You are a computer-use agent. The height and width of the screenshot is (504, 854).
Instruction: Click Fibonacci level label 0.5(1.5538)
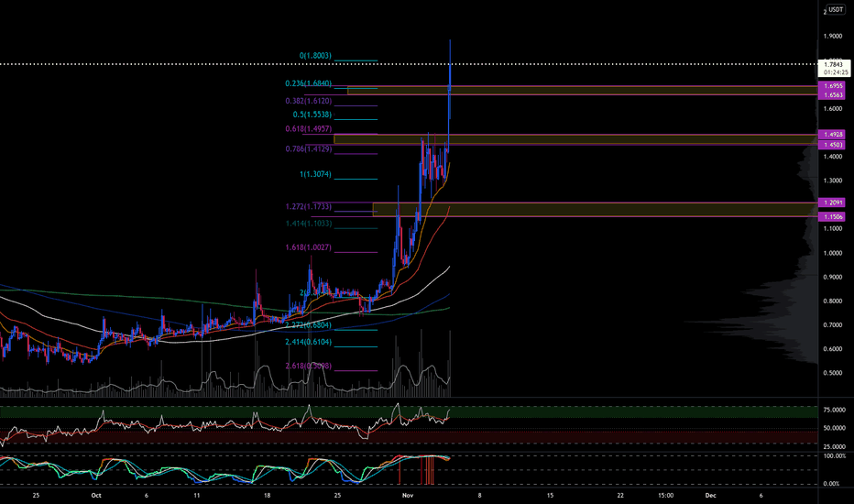pyautogui.click(x=312, y=115)
